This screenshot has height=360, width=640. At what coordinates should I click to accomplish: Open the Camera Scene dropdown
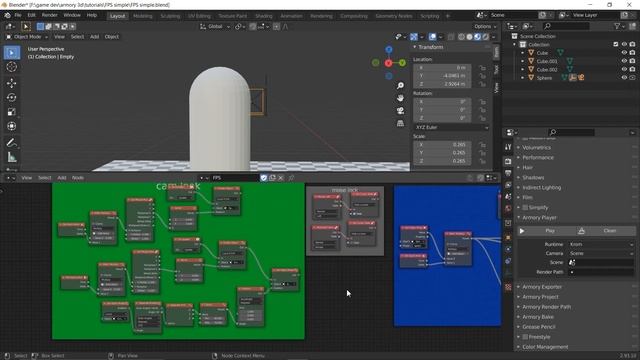click(601, 253)
